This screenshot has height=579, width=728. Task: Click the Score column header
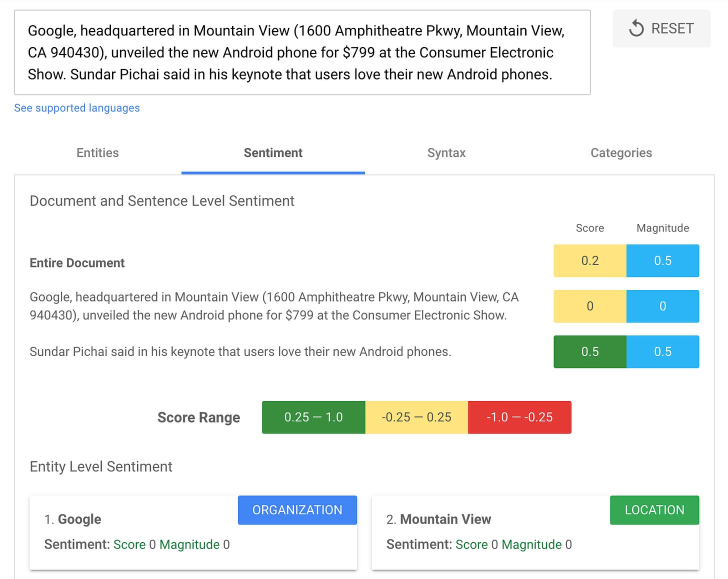click(590, 228)
